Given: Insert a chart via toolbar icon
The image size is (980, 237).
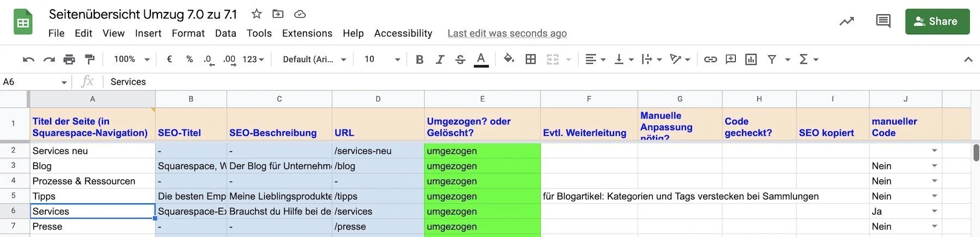Looking at the screenshot, I should (751, 59).
